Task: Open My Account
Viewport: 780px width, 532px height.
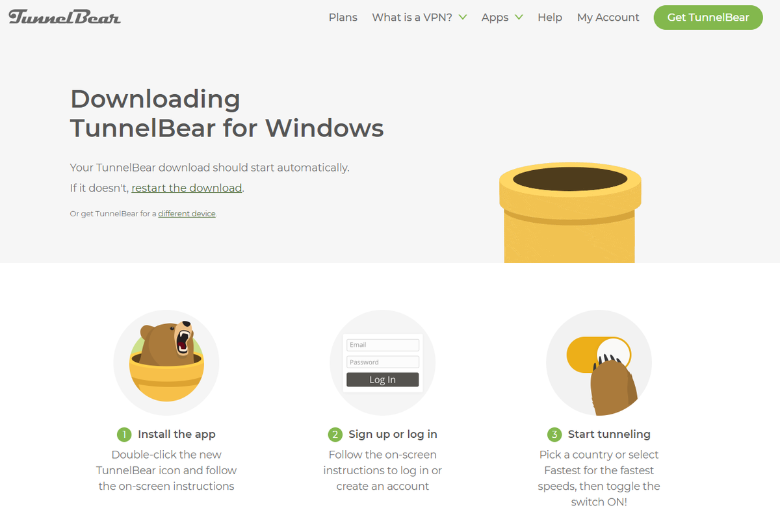Action: [608, 18]
